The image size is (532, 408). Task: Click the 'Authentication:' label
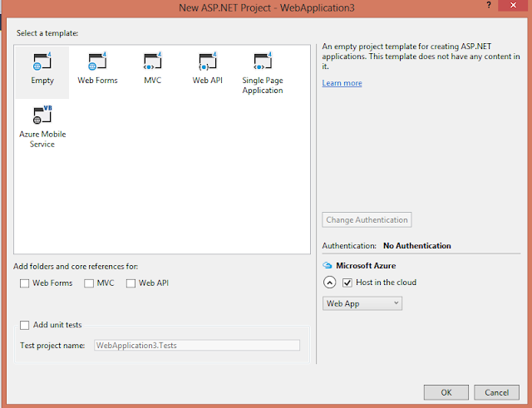[349, 245]
